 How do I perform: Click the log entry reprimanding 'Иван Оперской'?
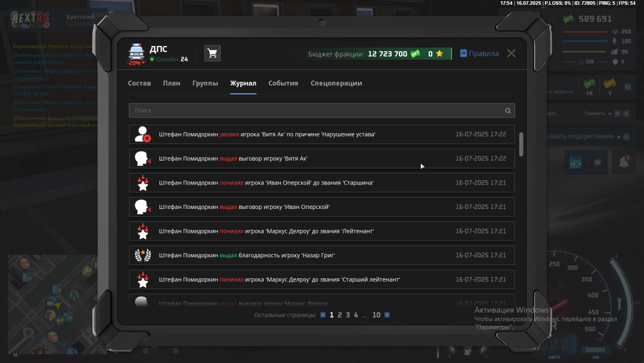[x=321, y=207]
